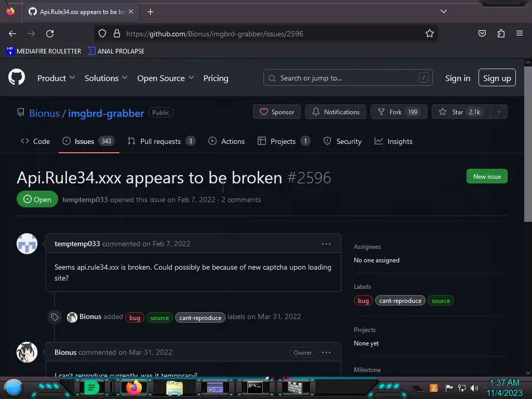Expand the Open Source dropdown menu
532x399 pixels.
(166, 78)
